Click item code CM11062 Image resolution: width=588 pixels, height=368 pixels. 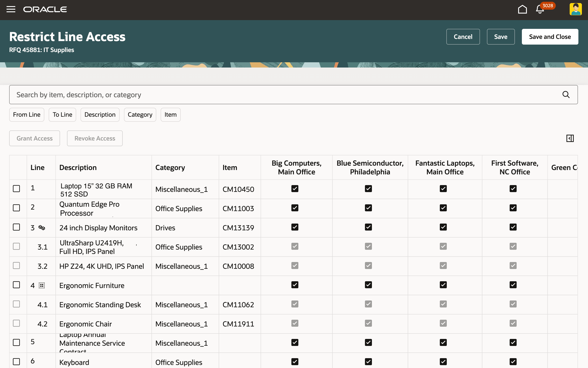(x=238, y=305)
